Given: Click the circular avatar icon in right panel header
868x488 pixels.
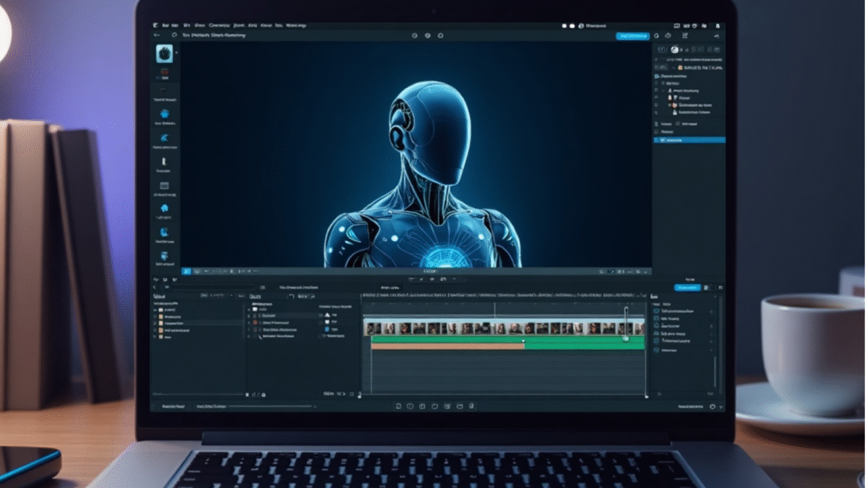Looking at the screenshot, I should pyautogui.click(x=675, y=50).
